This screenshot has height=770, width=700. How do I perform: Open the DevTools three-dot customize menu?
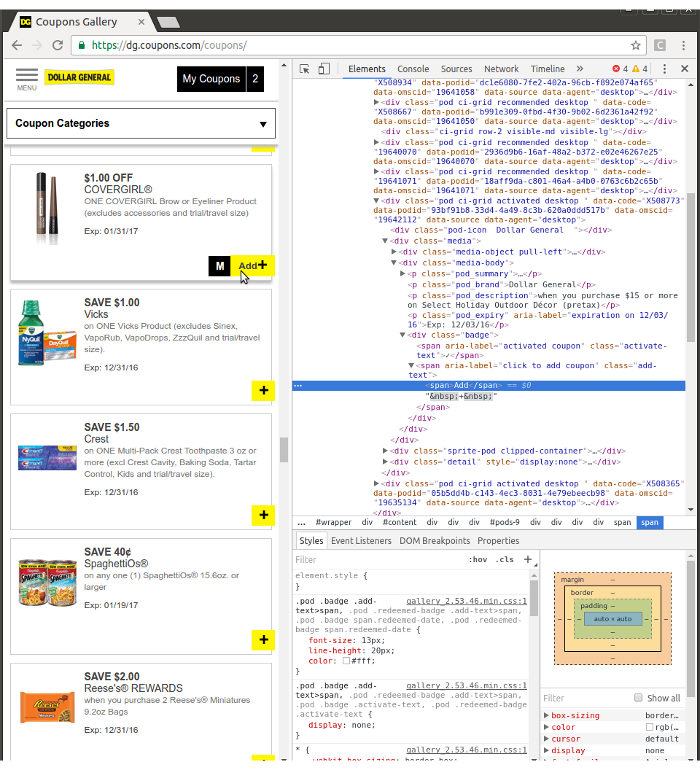click(x=664, y=69)
